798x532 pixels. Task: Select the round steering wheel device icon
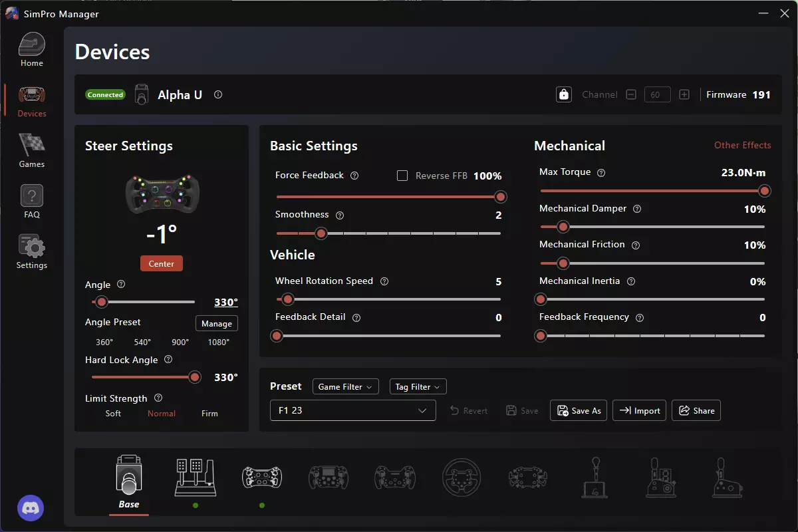pos(462,477)
